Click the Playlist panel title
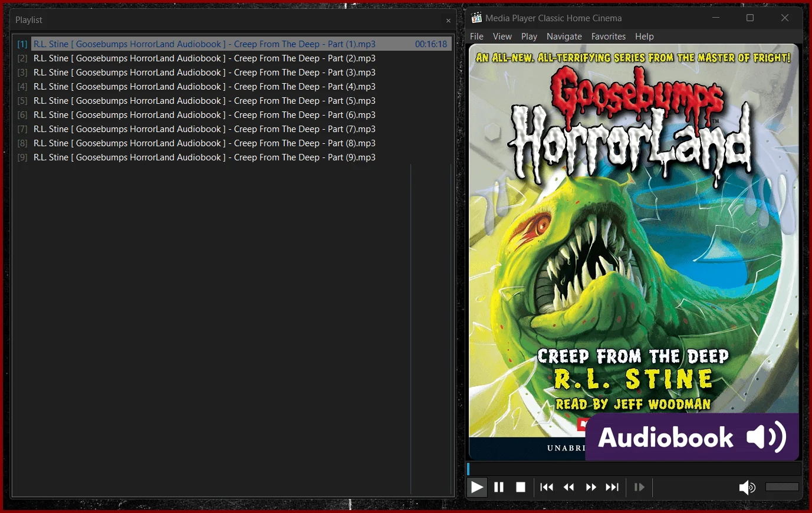The width and height of the screenshot is (812, 513). point(29,20)
